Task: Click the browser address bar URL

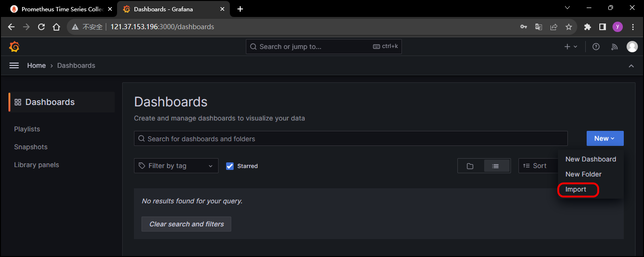Action: pyautogui.click(x=162, y=27)
